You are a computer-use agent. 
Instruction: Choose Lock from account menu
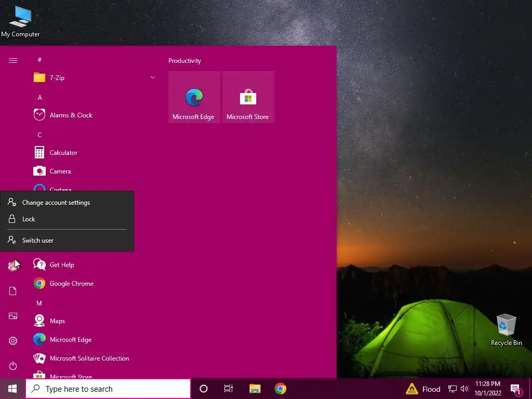click(x=67, y=219)
